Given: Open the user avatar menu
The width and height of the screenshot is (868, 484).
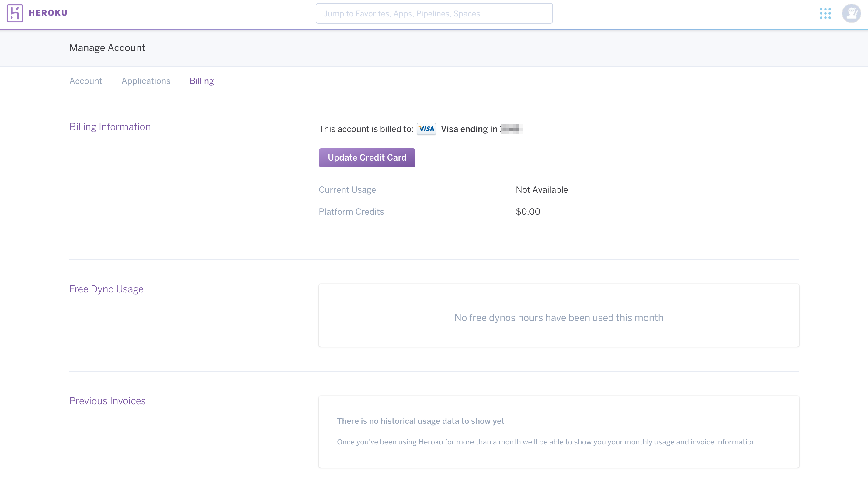Looking at the screenshot, I should click(x=851, y=13).
